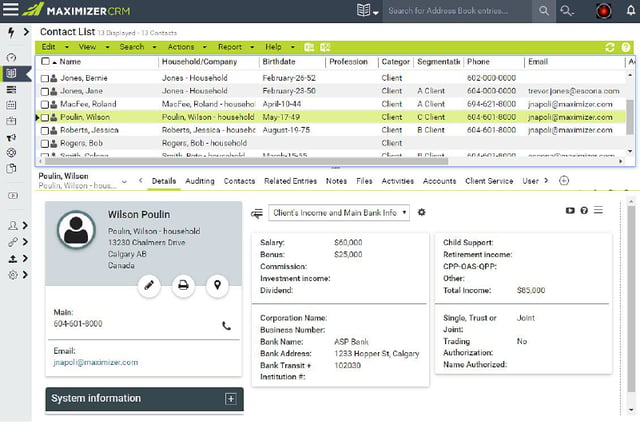Check the Jones, Bernie row checkbox
Viewport: 640px width, 436px height.
click(44, 78)
